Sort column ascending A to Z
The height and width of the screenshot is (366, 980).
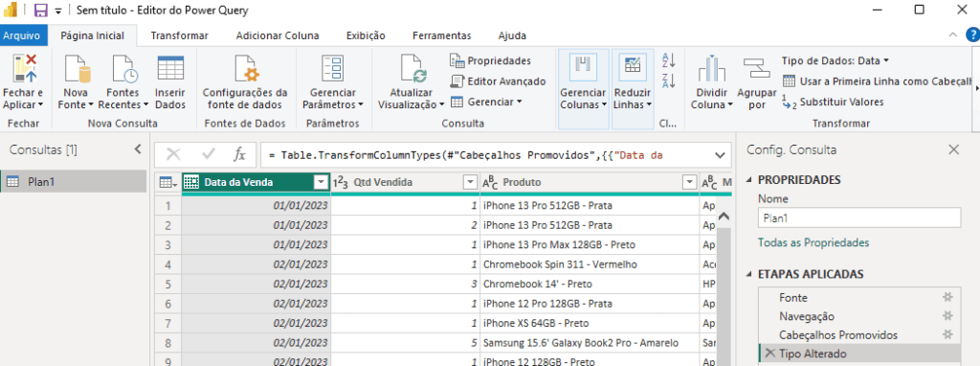[669, 60]
